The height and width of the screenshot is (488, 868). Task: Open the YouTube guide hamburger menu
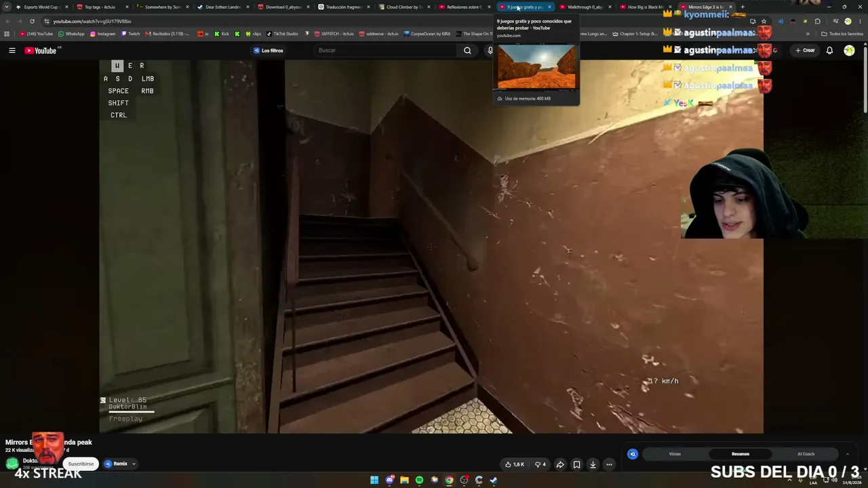[x=12, y=50]
